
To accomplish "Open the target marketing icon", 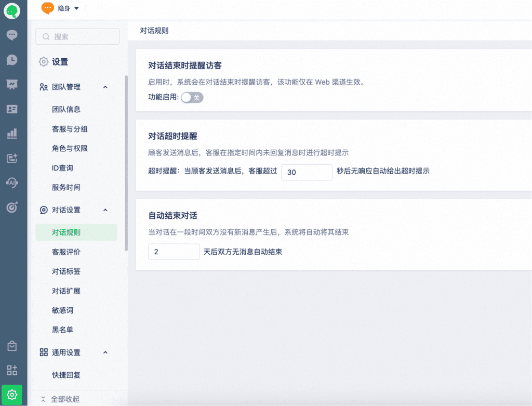I will (11, 207).
